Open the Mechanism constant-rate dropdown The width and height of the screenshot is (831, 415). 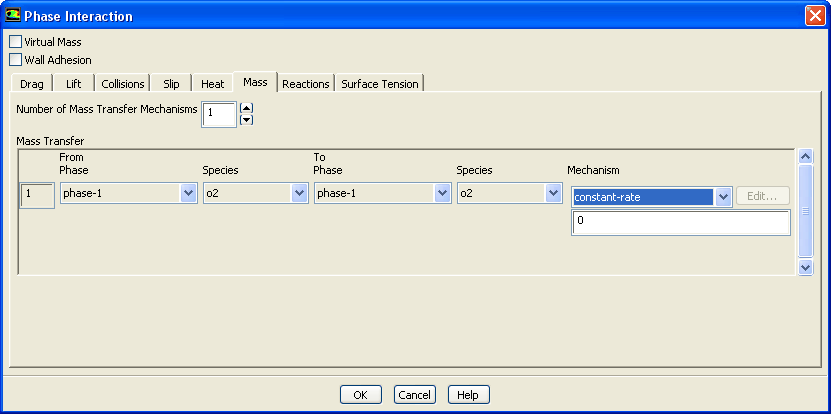click(x=724, y=197)
